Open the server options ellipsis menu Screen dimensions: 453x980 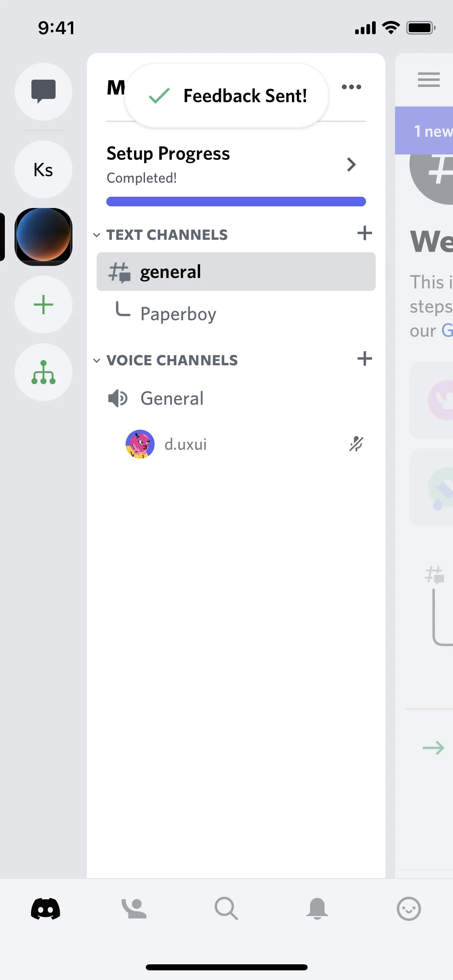pos(351,87)
